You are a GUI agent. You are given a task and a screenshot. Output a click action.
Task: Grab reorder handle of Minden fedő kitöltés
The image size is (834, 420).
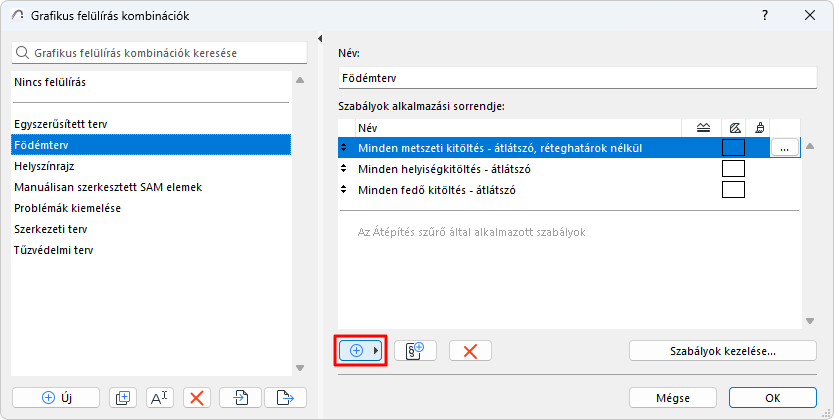point(344,189)
